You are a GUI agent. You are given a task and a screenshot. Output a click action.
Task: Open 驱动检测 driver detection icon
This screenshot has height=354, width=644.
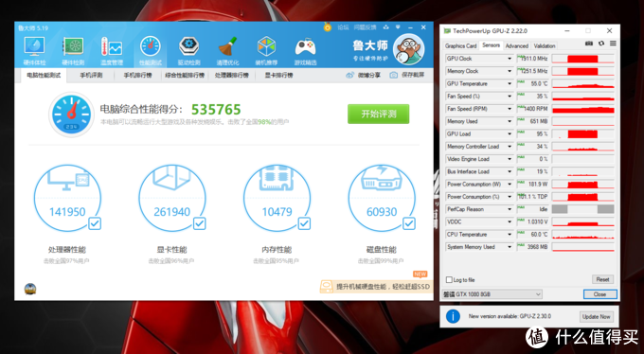tap(188, 50)
